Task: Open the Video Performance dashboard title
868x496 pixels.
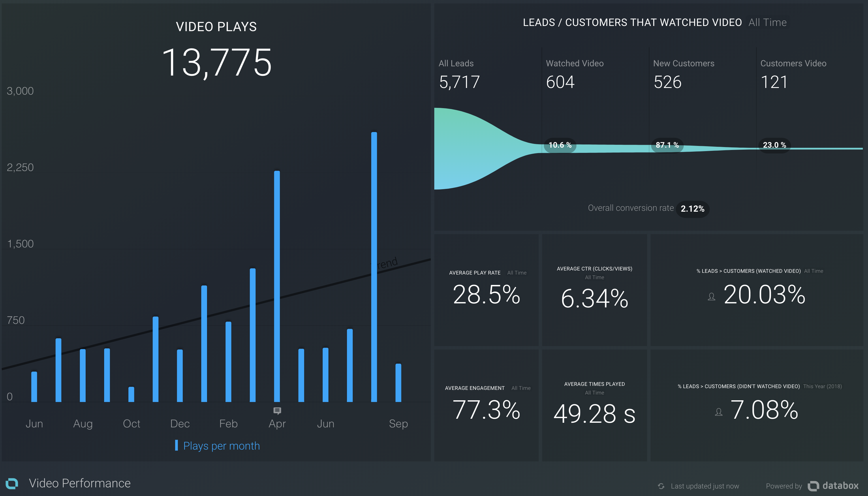Action: coord(80,483)
